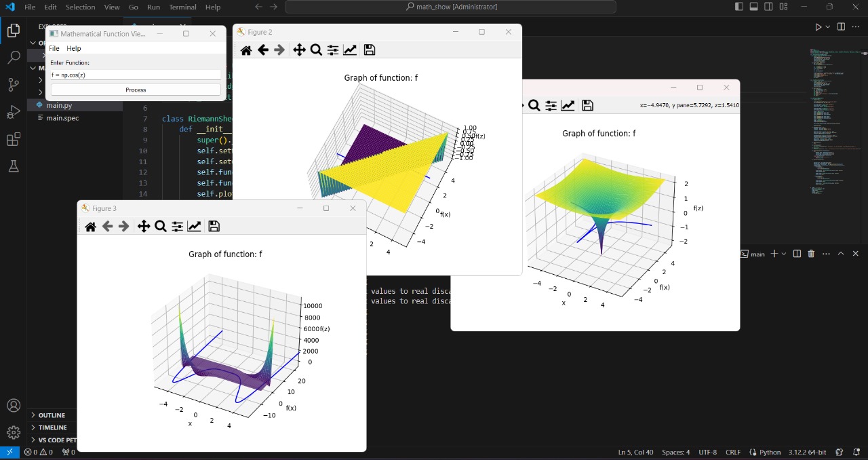Viewport: 868px width, 460px height.
Task: Kill terminal with trash icon
Action: (x=811, y=254)
